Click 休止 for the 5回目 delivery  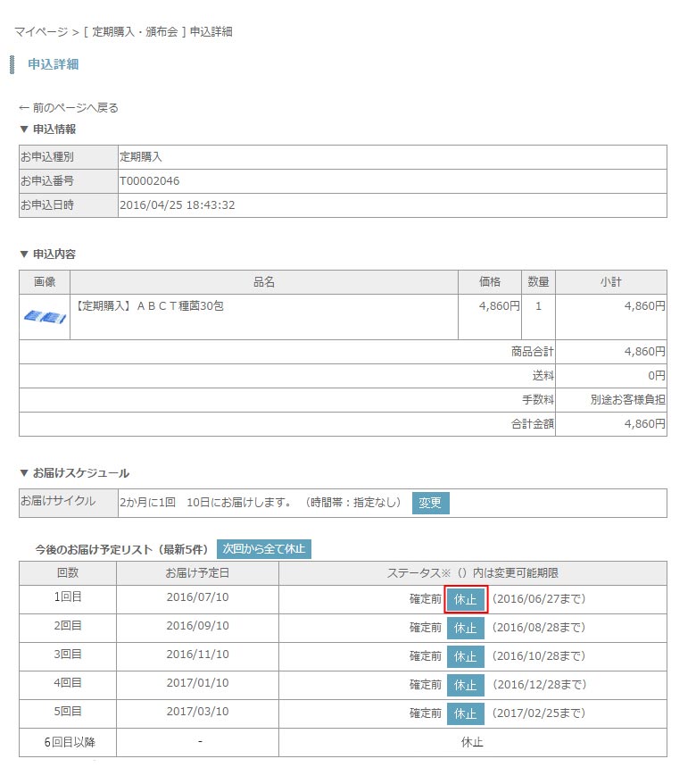pos(466,713)
